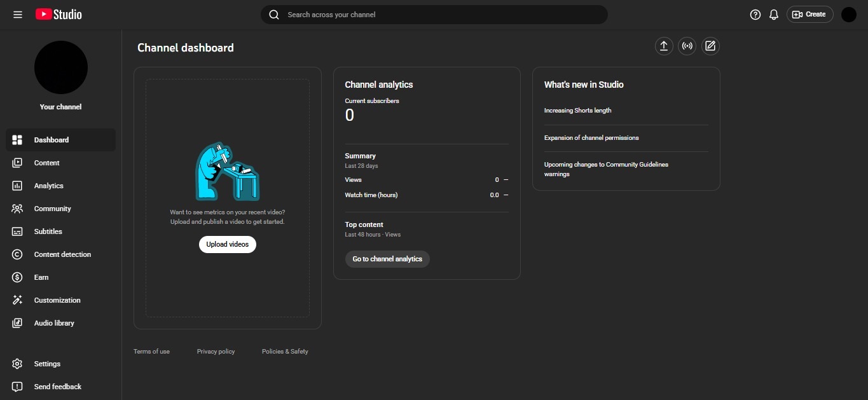Open the create post pencil icon
Viewport: 868px width, 400px height.
coord(710,46)
